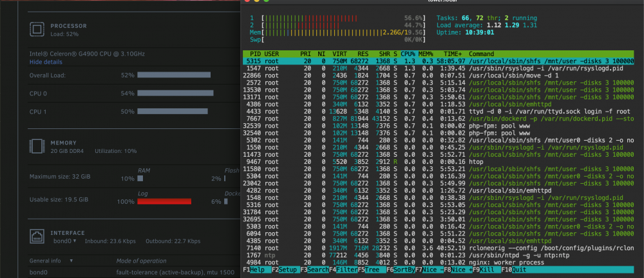Select process row PID 7667 dockerd
The height and width of the screenshot is (278, 644).
pyautogui.click(x=438, y=119)
